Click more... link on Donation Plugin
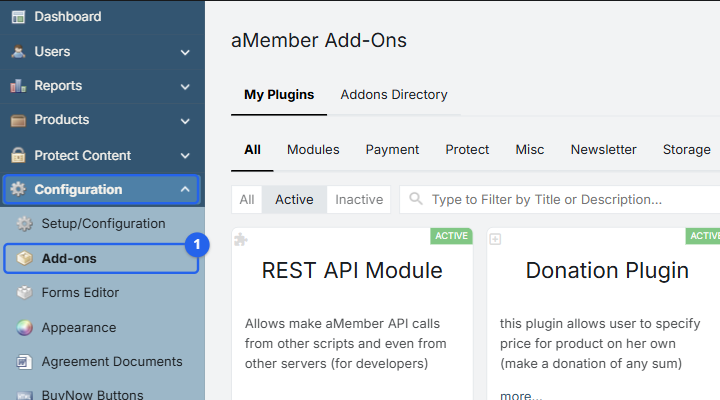 (521, 395)
